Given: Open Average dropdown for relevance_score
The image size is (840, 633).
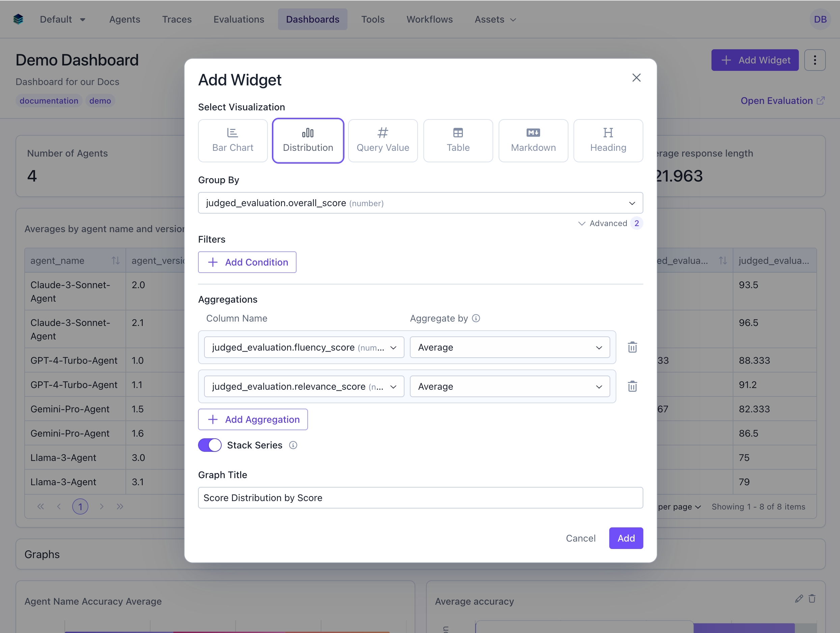Looking at the screenshot, I should (x=509, y=386).
